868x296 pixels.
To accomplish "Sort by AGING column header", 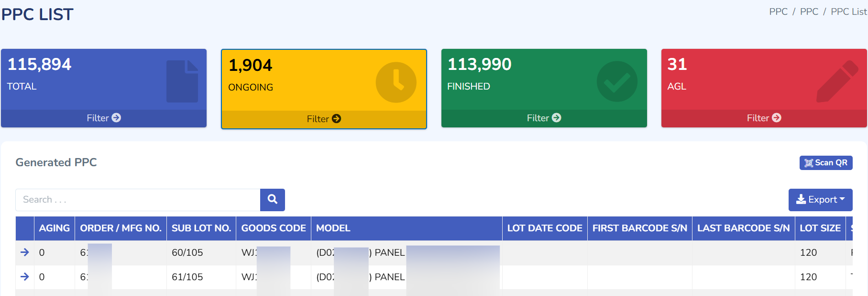I will [x=55, y=228].
